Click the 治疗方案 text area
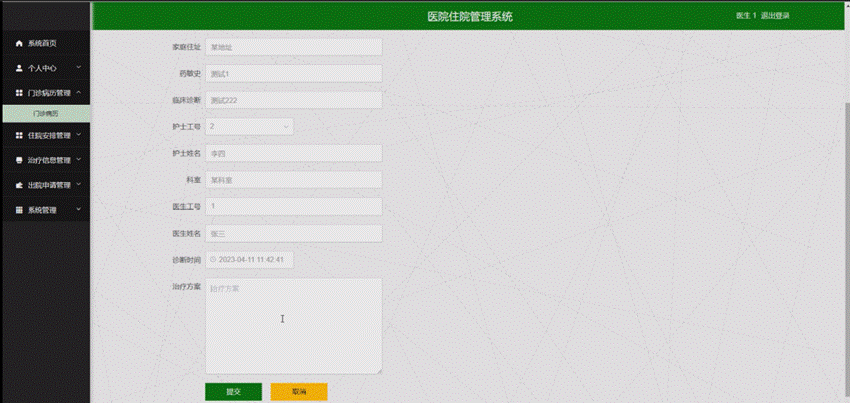This screenshot has width=850, height=403. coord(294,326)
